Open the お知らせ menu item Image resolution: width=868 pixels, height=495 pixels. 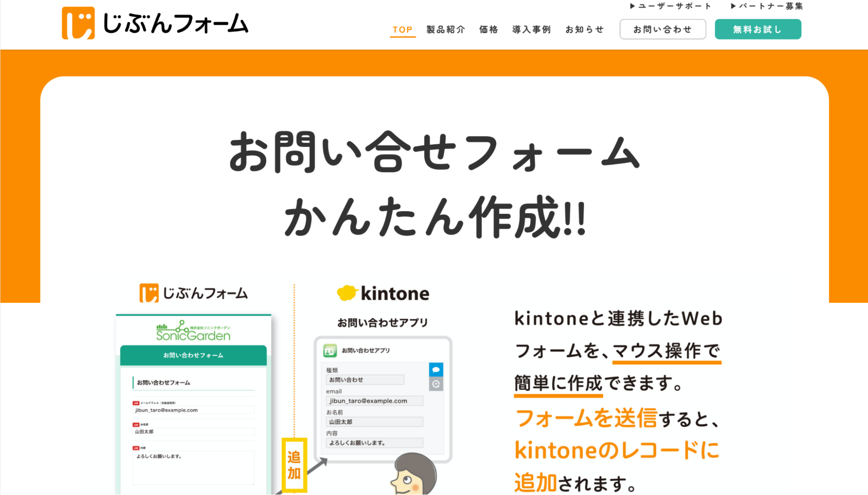(x=584, y=30)
